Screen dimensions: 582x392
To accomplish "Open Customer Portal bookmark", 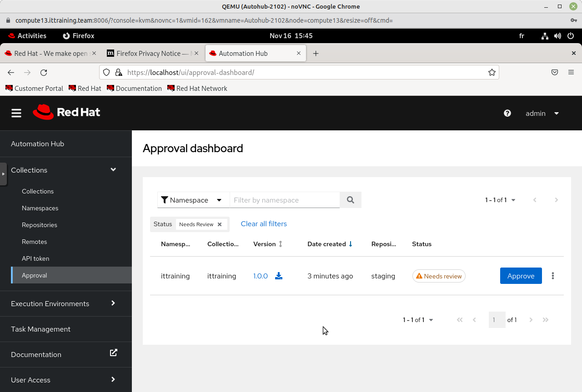I will 35,89.
